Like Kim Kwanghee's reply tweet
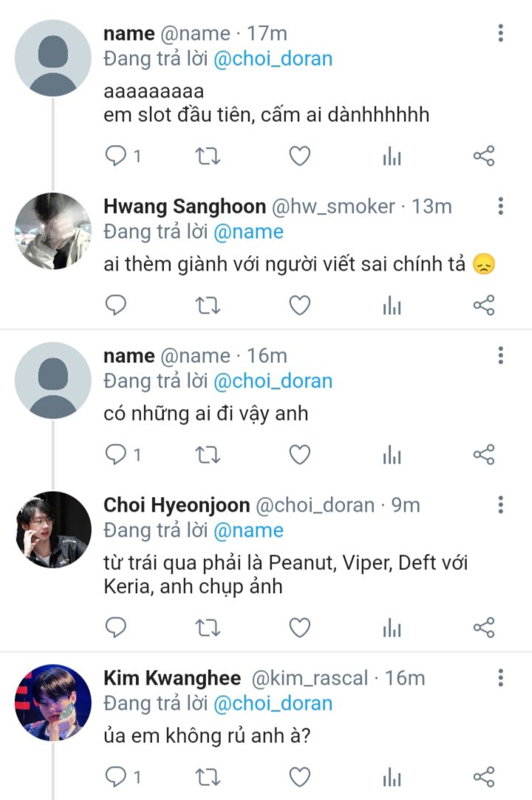 [299, 776]
